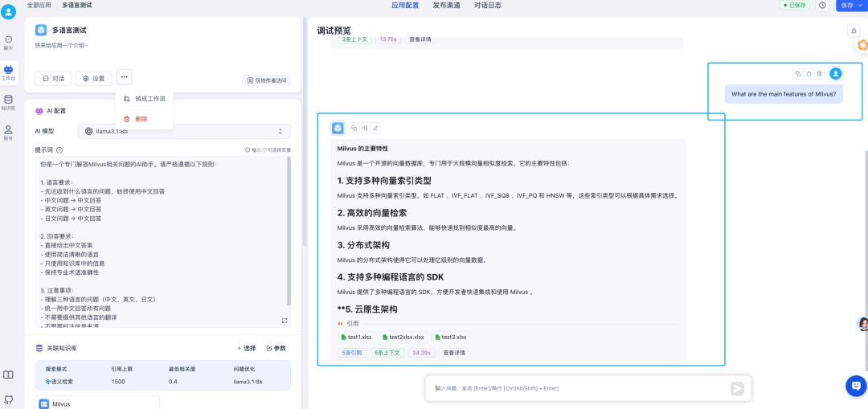Viewport: 868px width, 409px height.
Task: Click the three-dots more options button
Action: pyautogui.click(x=124, y=76)
